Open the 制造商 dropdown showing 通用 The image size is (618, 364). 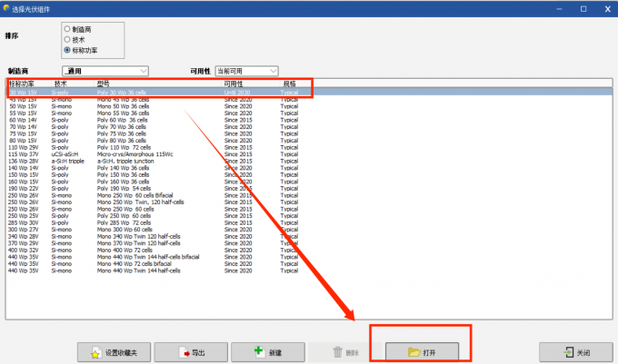pos(105,71)
